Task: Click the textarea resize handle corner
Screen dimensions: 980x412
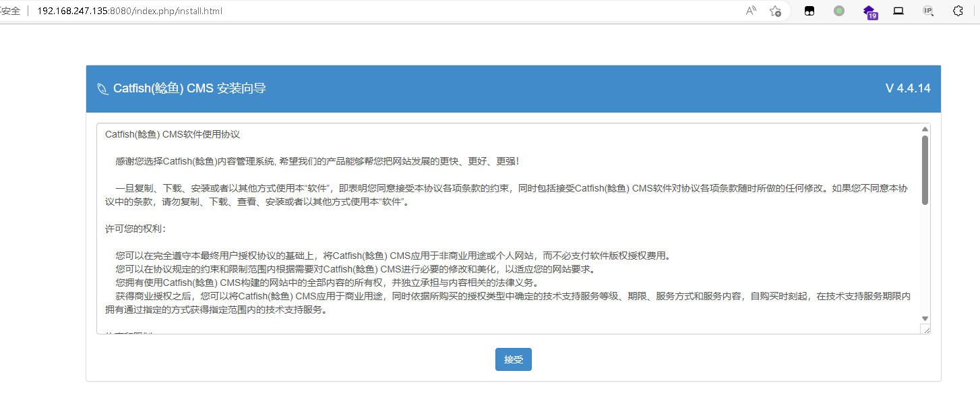Action: tap(926, 330)
